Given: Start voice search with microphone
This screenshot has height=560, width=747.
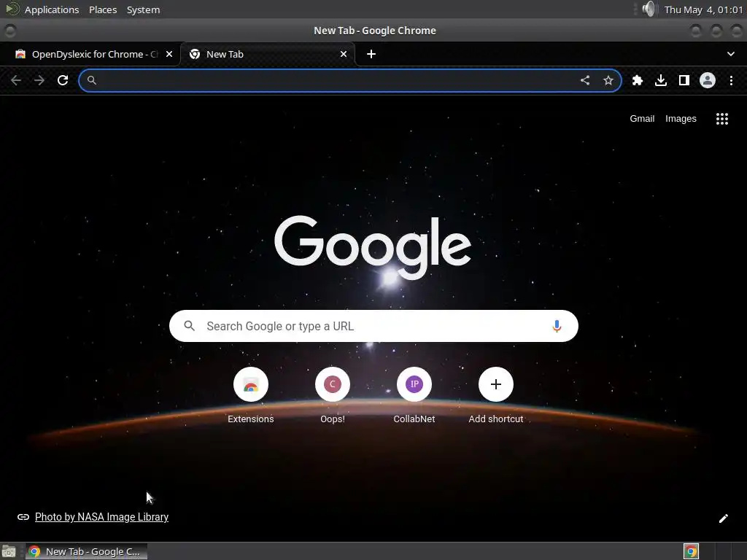Looking at the screenshot, I should tap(557, 326).
